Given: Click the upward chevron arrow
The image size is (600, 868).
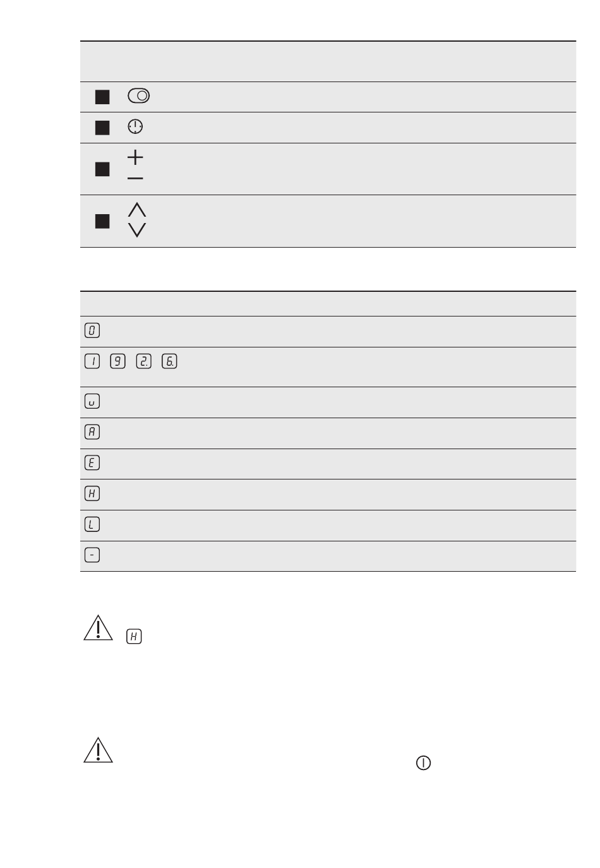Looking at the screenshot, I should point(137,210).
